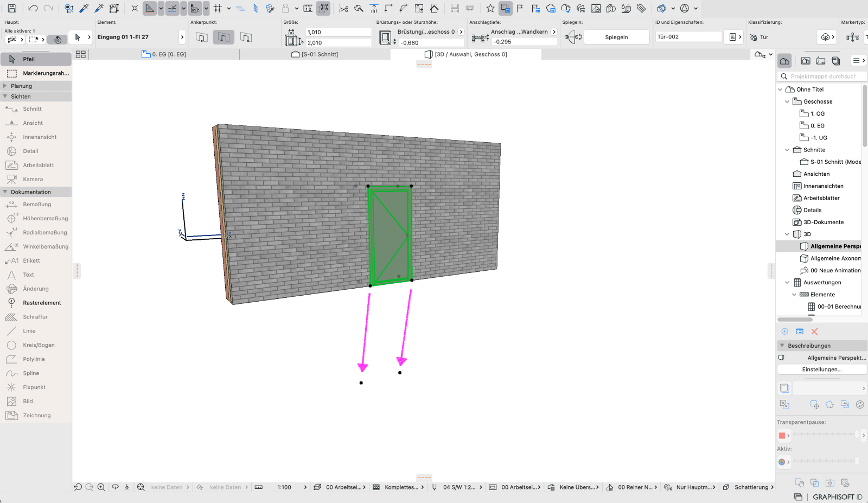This screenshot has width=868, height=503.
Task: Select the eyedropper parameter pickup tool
Action: click(84, 8)
